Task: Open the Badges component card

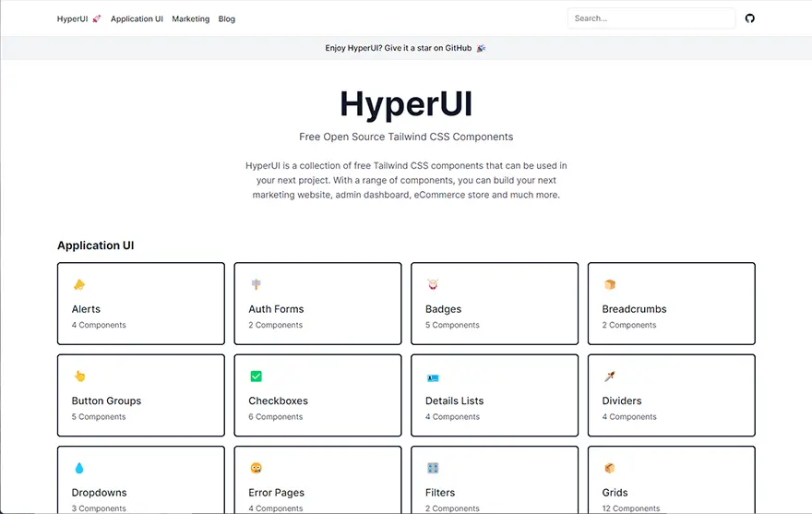Action: point(495,303)
